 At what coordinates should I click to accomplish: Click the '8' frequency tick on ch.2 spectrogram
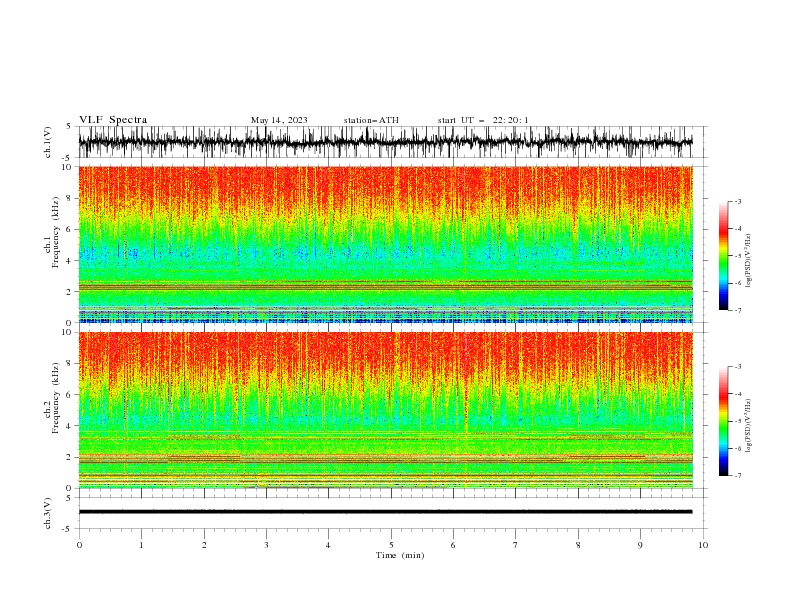(x=70, y=364)
